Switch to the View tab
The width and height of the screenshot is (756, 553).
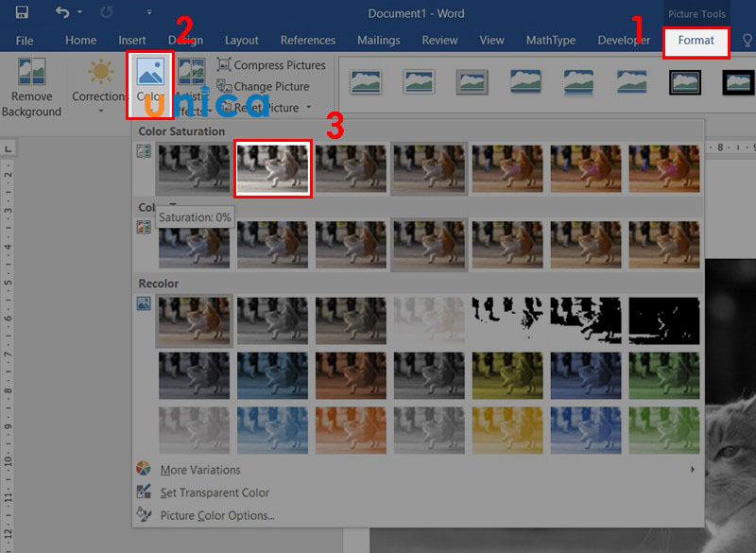491,40
